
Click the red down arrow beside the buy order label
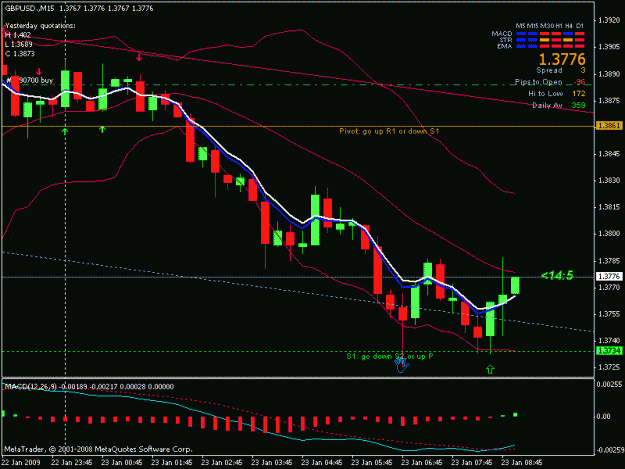[39, 72]
